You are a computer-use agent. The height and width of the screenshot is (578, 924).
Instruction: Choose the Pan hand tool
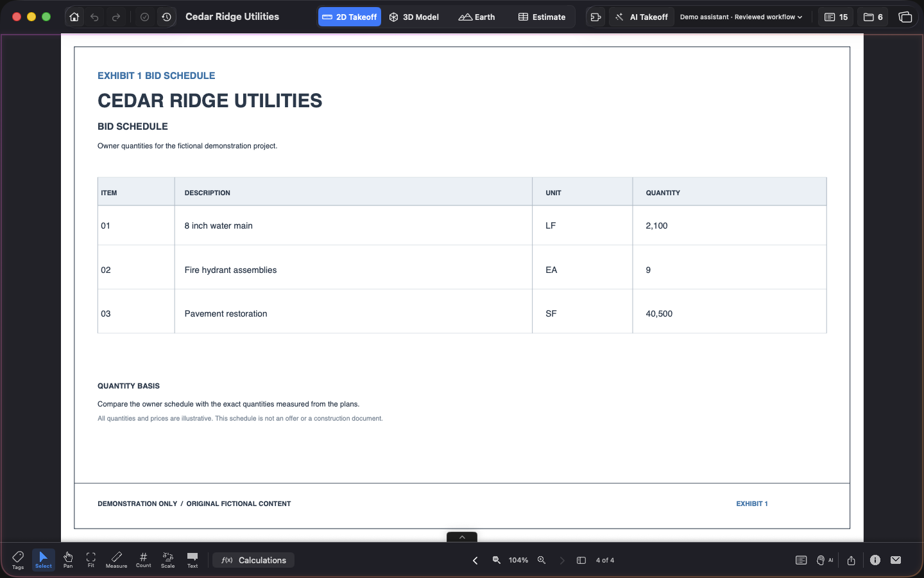[68, 560]
